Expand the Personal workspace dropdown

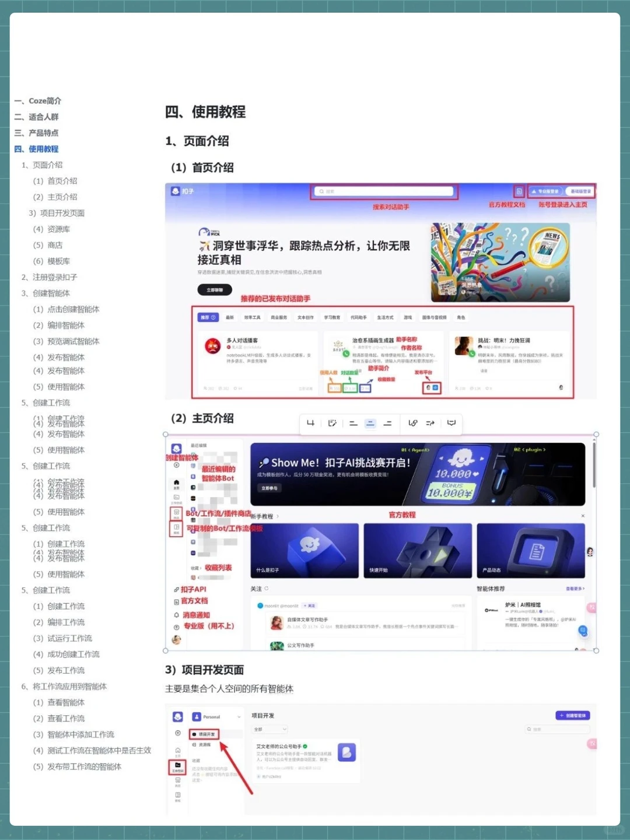[239, 716]
